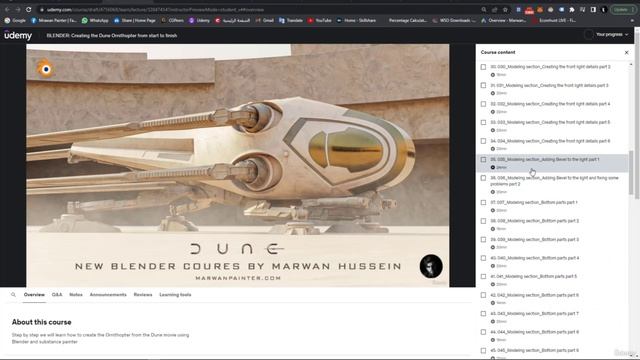The width and height of the screenshot is (640, 360).
Task: Open the browser extensions puzzle icon
Action: tap(572, 9)
